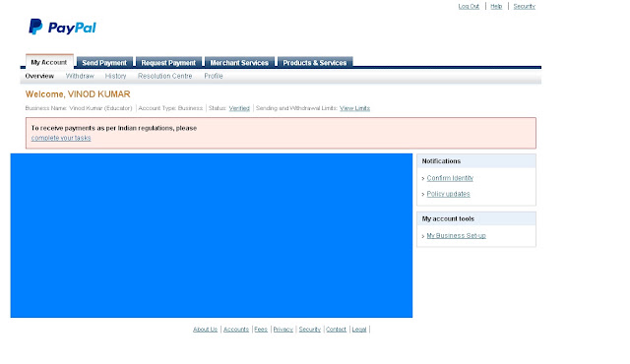Screen dimensions: 630x364
Task: Open the Request Payment tab
Action: [168, 63]
